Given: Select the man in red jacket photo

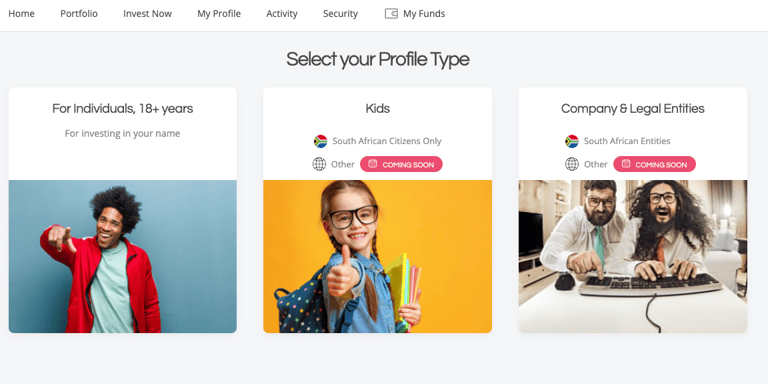Looking at the screenshot, I should tap(122, 257).
